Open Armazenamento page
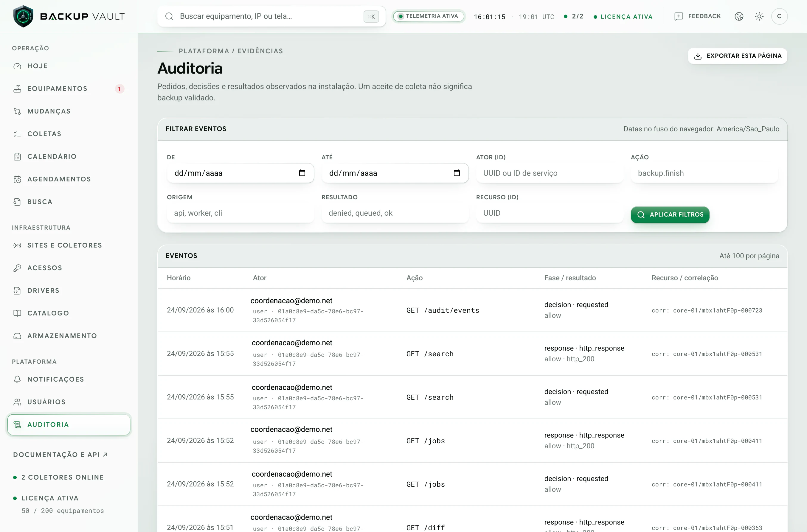Viewport: 807px width, 532px height. tap(69, 336)
